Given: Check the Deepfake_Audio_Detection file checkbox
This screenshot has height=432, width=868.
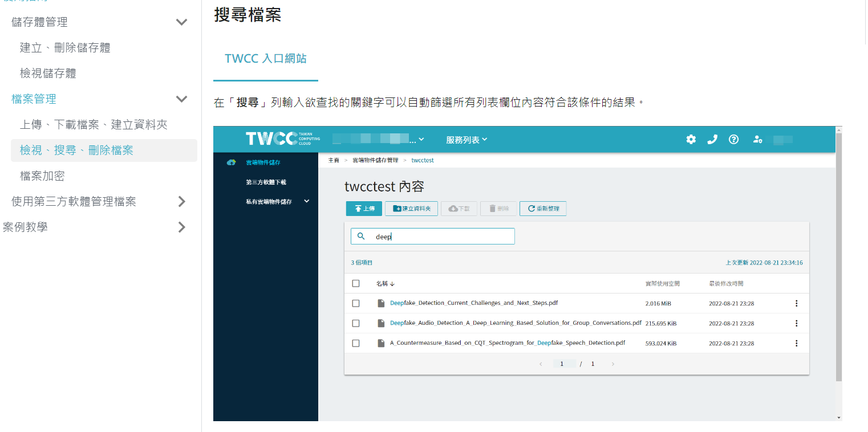Looking at the screenshot, I should pos(356,323).
